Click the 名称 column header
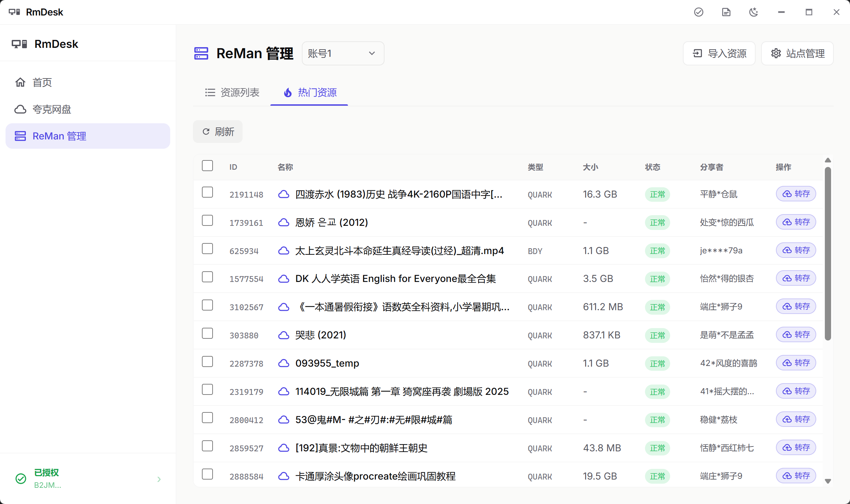The image size is (850, 504). click(x=285, y=167)
